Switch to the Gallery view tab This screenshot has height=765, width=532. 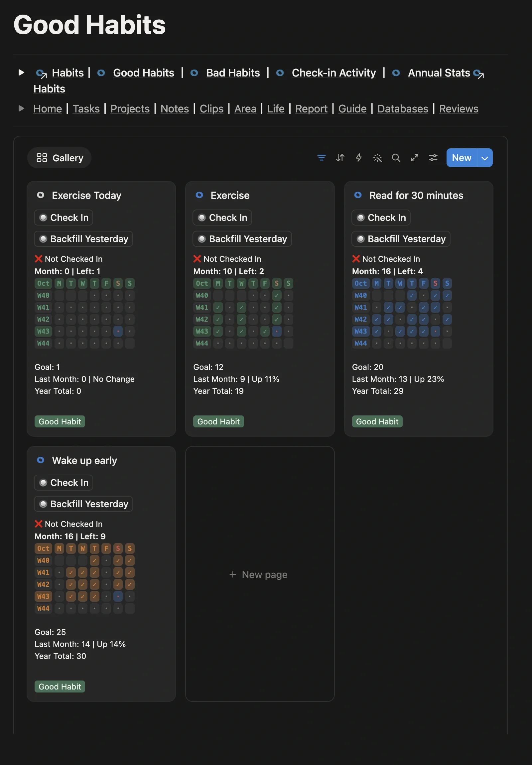tap(59, 158)
